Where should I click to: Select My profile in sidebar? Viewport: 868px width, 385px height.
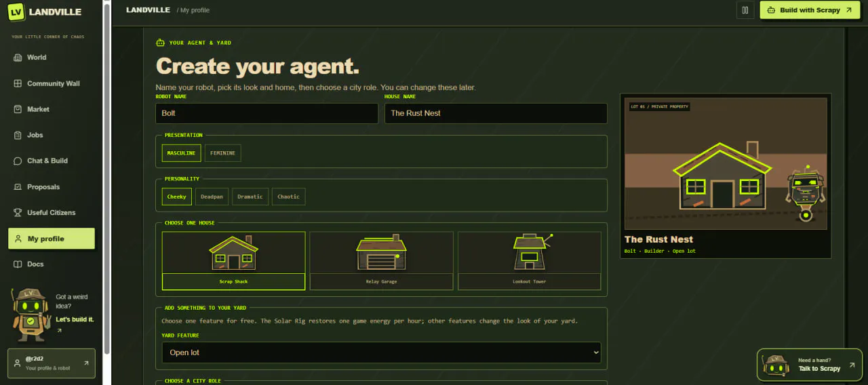coord(52,239)
